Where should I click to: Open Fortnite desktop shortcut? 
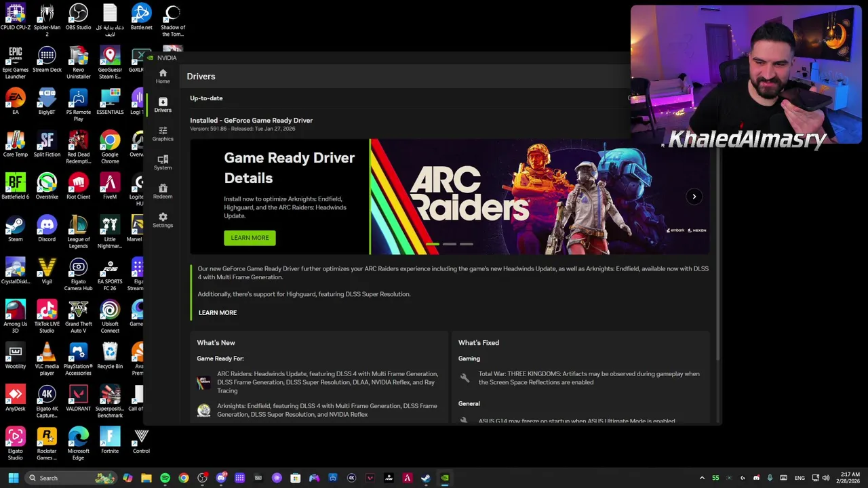click(110, 441)
